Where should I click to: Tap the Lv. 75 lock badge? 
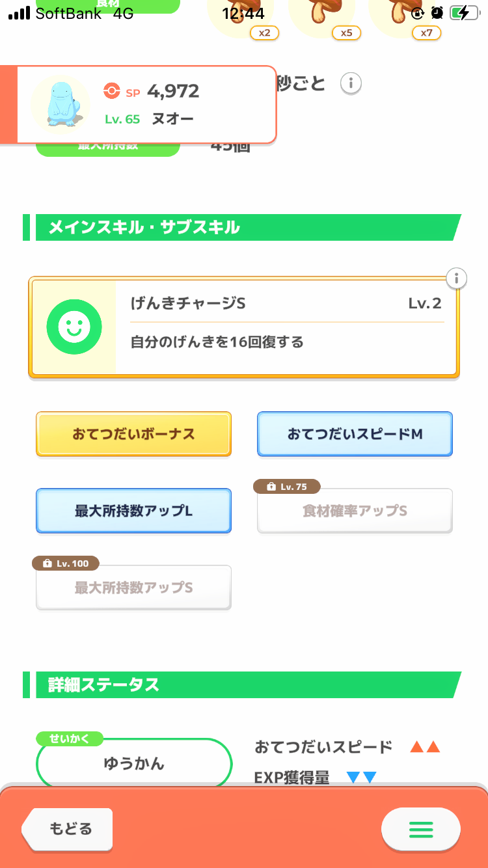288,487
